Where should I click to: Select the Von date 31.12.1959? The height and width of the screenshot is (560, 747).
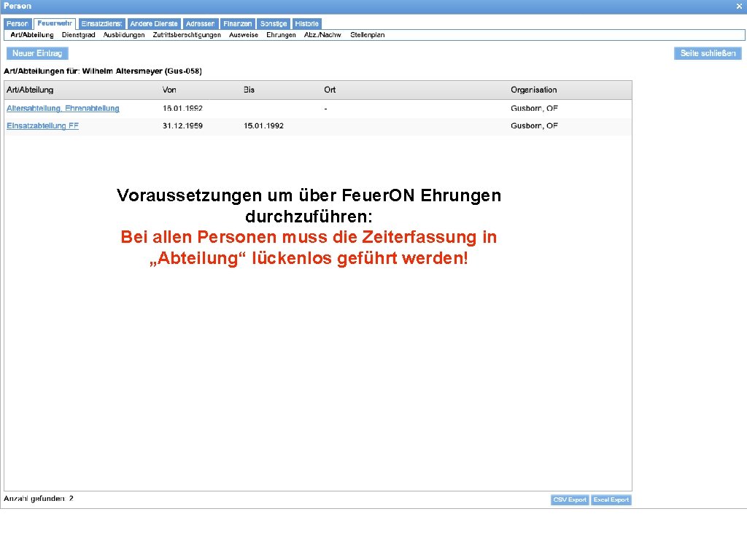(182, 125)
